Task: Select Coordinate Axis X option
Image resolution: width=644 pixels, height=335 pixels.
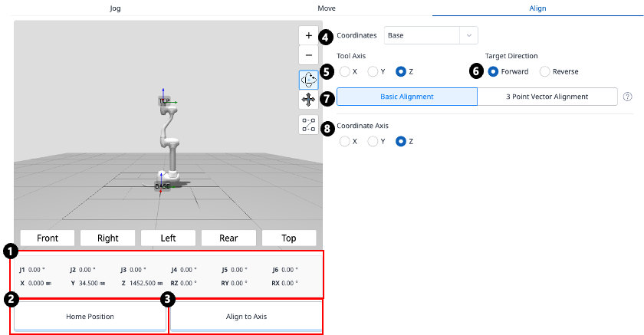Action: pos(345,141)
